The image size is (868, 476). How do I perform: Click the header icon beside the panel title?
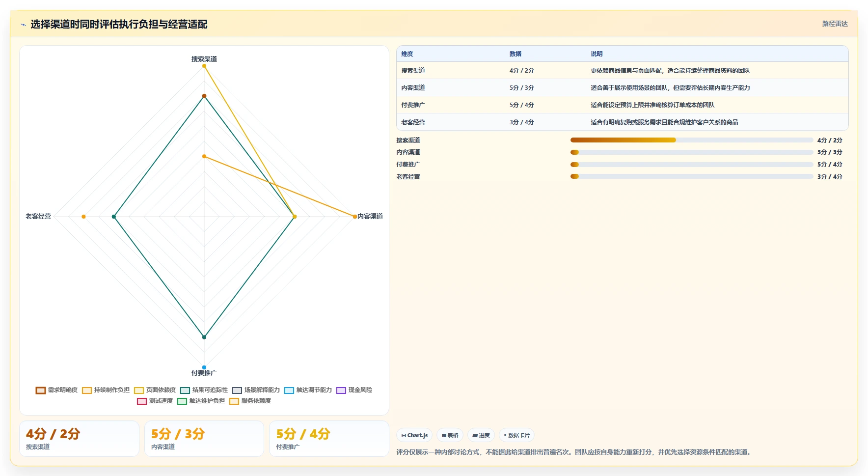(23, 25)
